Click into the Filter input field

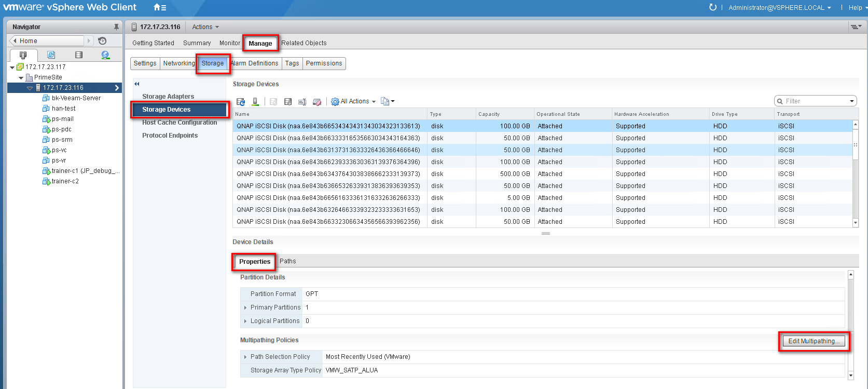(815, 101)
